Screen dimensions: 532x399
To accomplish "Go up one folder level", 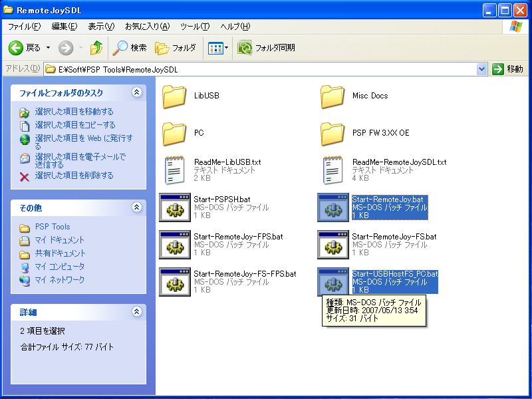I will click(96, 48).
